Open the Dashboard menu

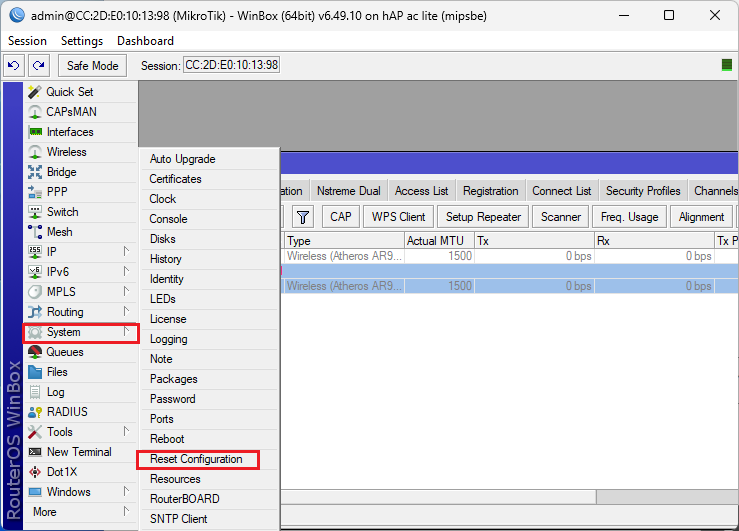tap(145, 41)
